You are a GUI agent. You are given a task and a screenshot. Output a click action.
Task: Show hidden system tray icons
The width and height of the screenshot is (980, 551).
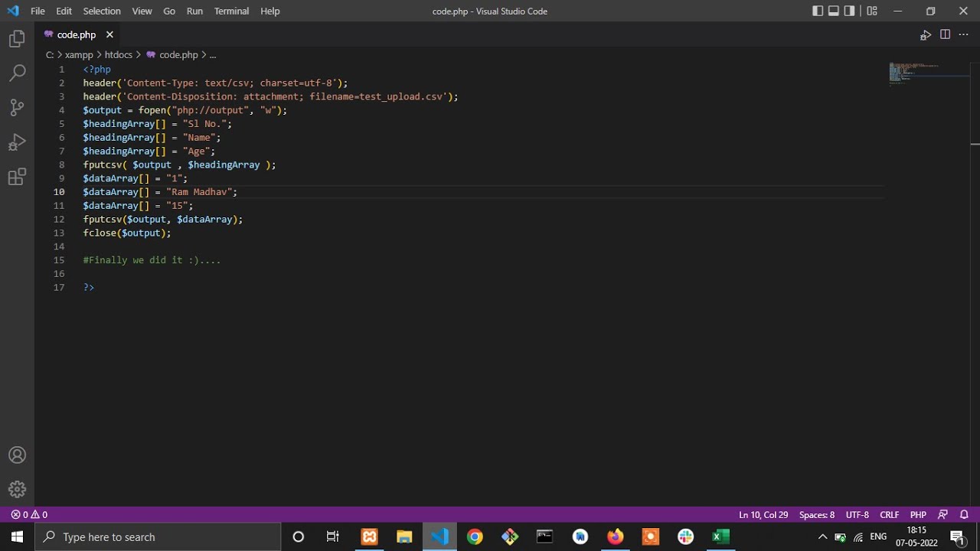point(823,536)
